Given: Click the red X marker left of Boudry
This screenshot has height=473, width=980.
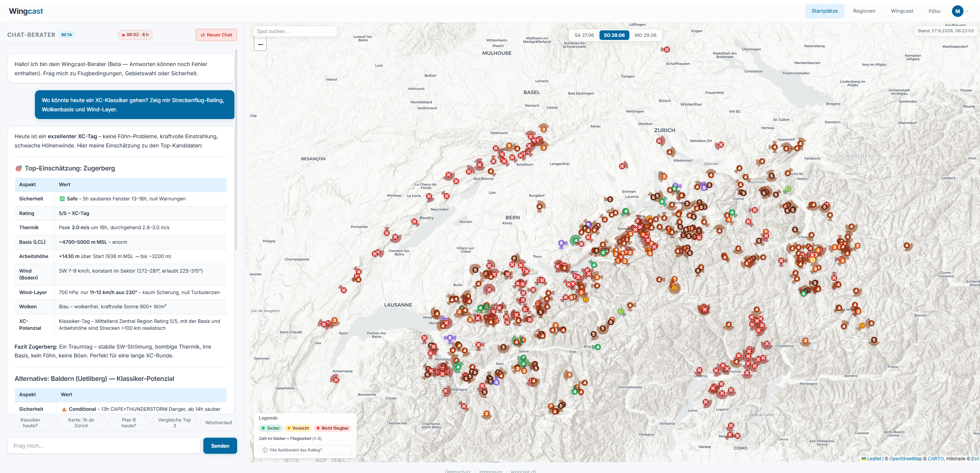Looking at the screenshot, I should [414, 222].
